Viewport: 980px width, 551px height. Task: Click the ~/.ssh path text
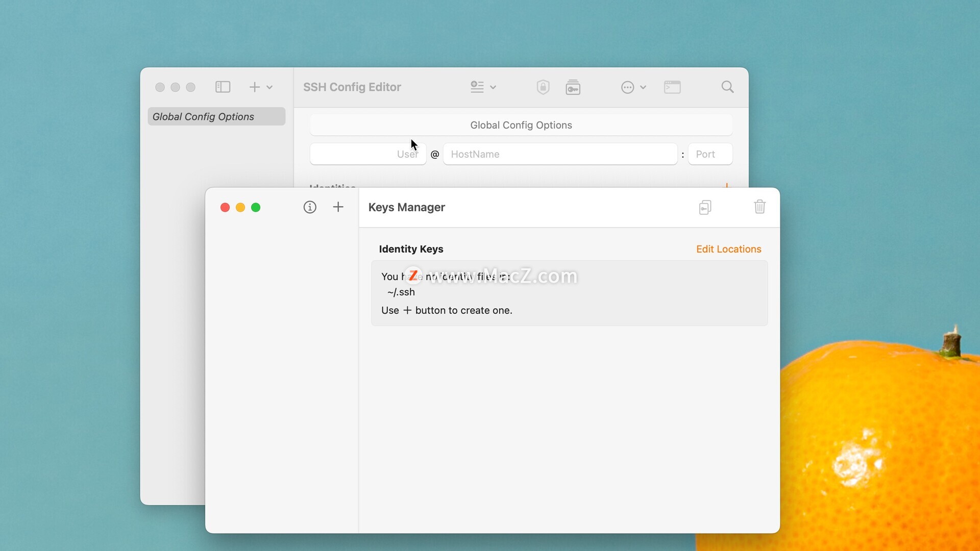click(401, 292)
